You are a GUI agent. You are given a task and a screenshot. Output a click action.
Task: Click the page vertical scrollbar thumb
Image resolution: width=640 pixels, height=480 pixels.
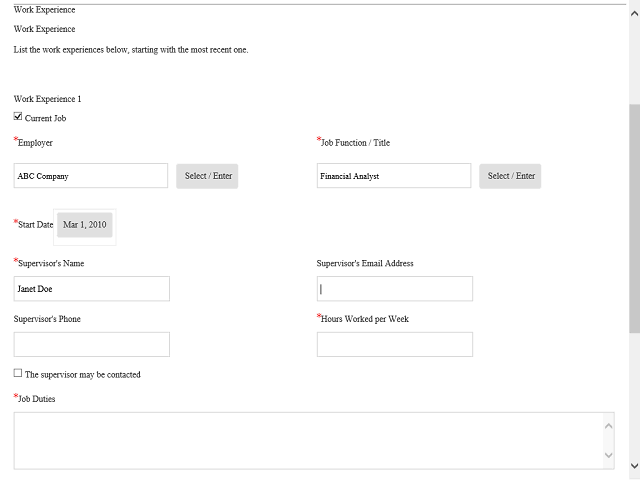[634, 218]
